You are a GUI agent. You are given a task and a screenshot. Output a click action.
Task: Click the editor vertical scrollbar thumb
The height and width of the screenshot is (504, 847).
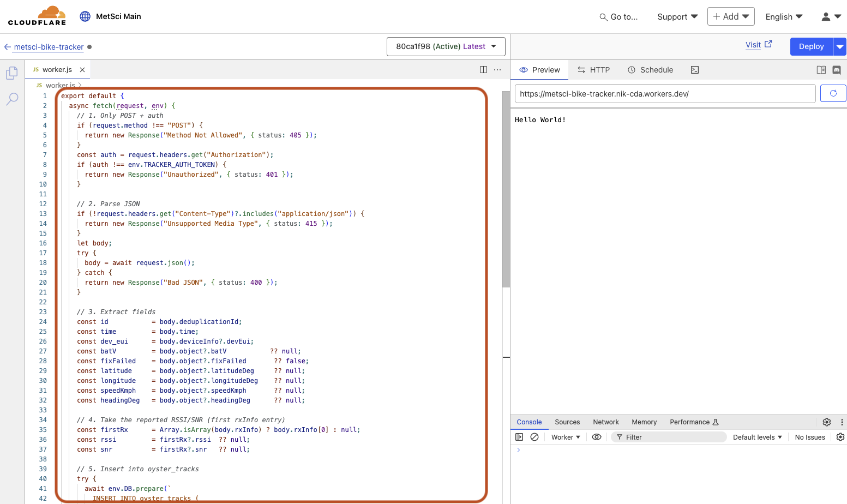point(506,189)
